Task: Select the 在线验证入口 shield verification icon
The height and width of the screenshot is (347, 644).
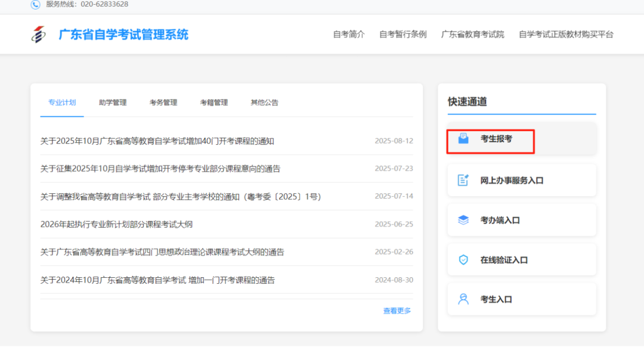Action: pos(464,259)
